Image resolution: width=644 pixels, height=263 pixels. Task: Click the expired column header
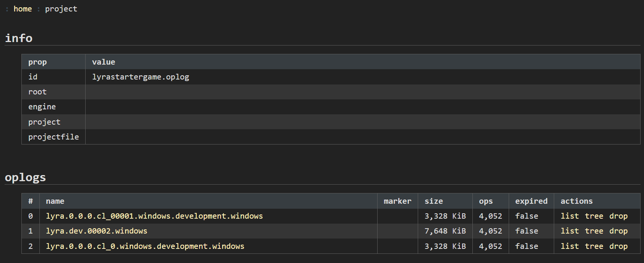[x=531, y=201]
